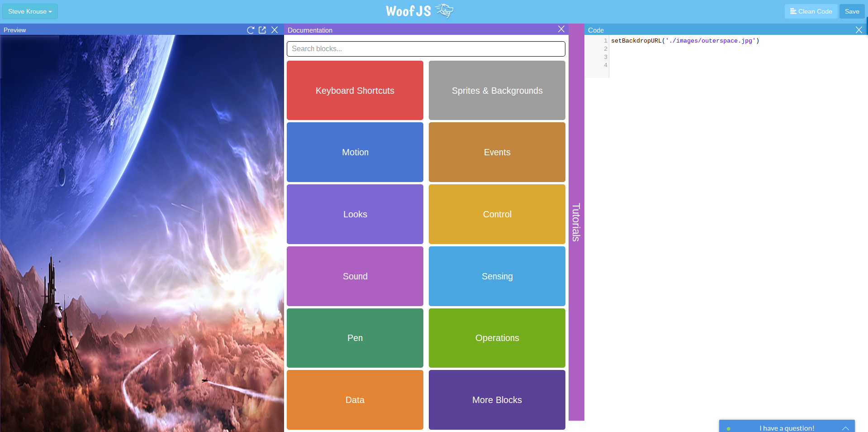Click code line 1 setBackdropURL
This screenshot has height=432, width=868.
(x=685, y=41)
